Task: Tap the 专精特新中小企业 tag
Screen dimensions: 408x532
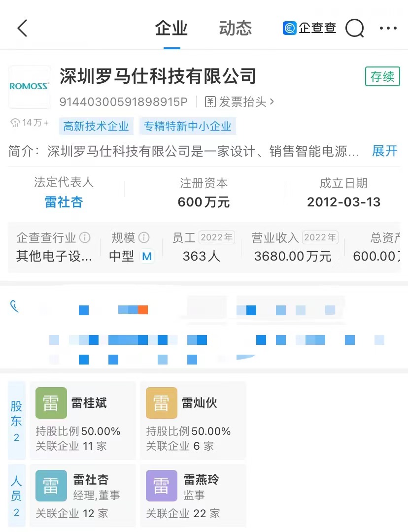Action: (187, 126)
